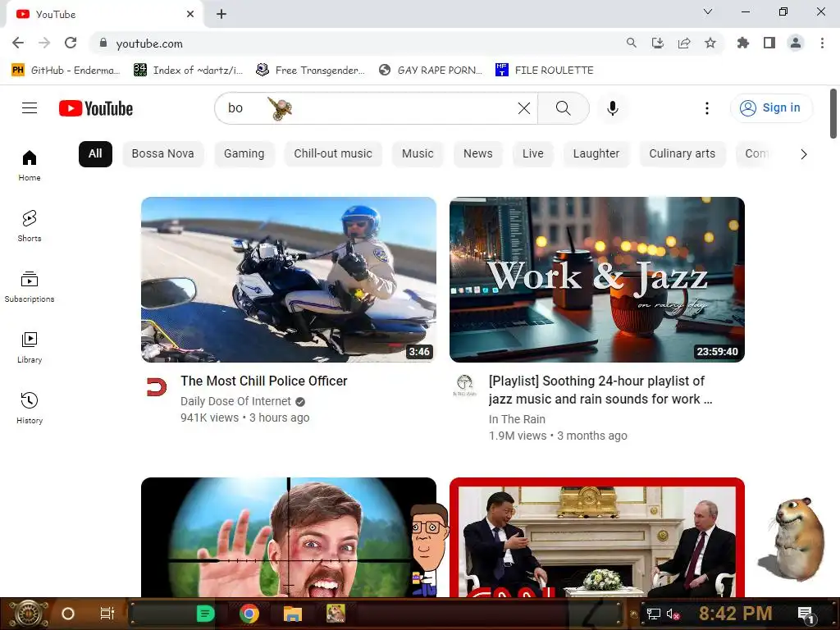Screen dimensions: 840x630
Task: Open Chrome extensions puzzle icon
Action: click(x=743, y=43)
